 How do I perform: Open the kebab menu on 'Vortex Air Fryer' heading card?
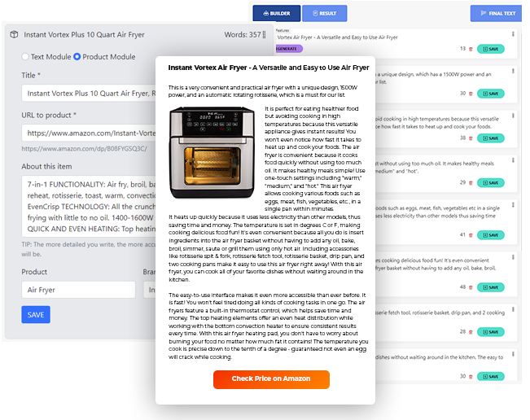pos(513,34)
